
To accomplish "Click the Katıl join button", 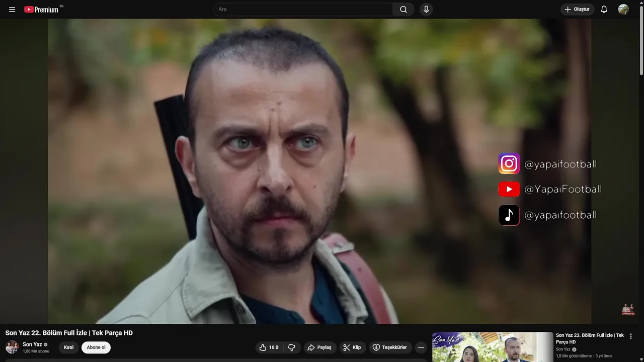I will 68,347.
